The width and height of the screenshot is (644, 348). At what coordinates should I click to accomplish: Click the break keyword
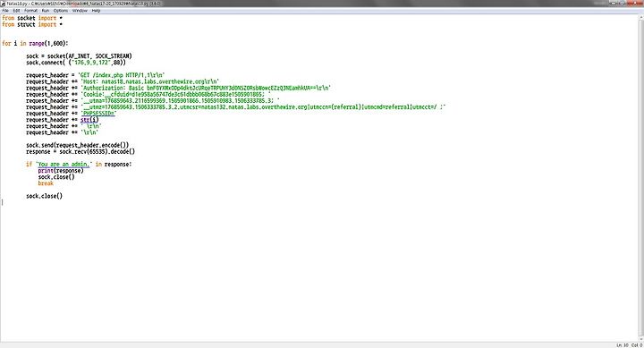click(46, 183)
